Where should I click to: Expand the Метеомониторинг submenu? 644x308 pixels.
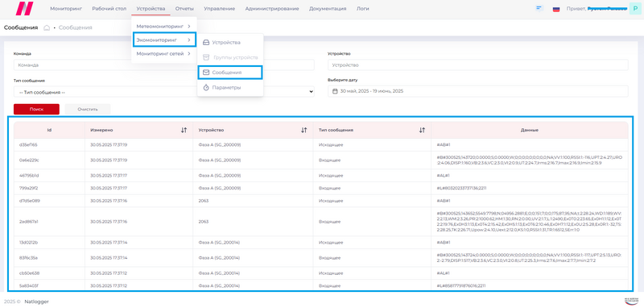(164, 27)
